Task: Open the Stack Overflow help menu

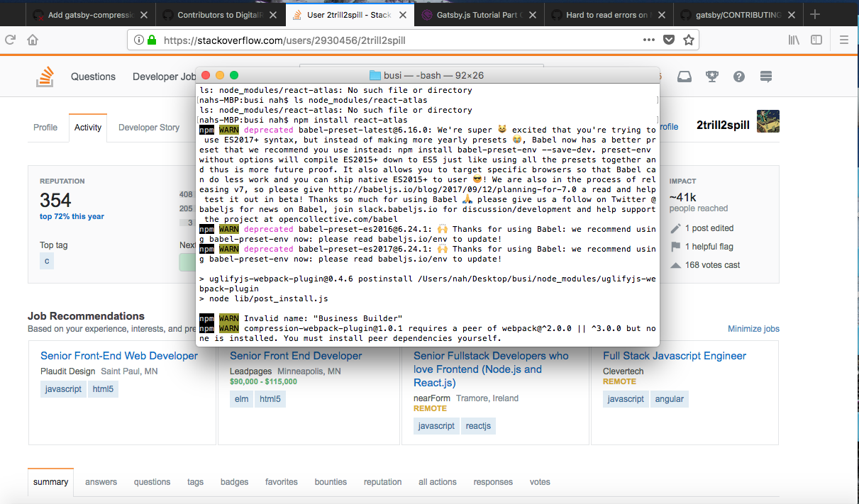Action: (739, 77)
